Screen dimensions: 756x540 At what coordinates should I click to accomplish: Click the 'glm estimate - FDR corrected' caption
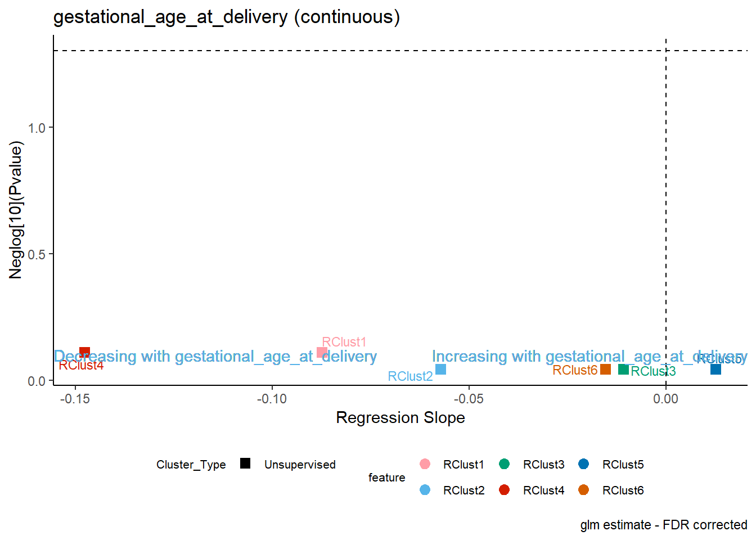pos(664,525)
